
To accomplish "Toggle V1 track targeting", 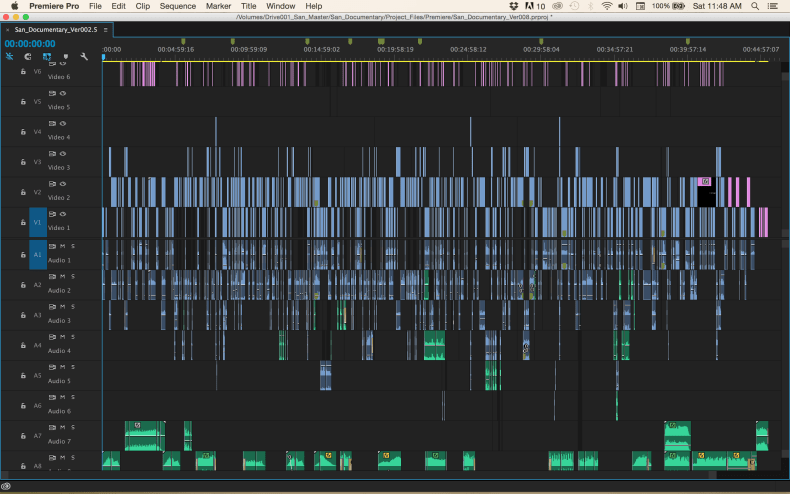I will coord(38,223).
